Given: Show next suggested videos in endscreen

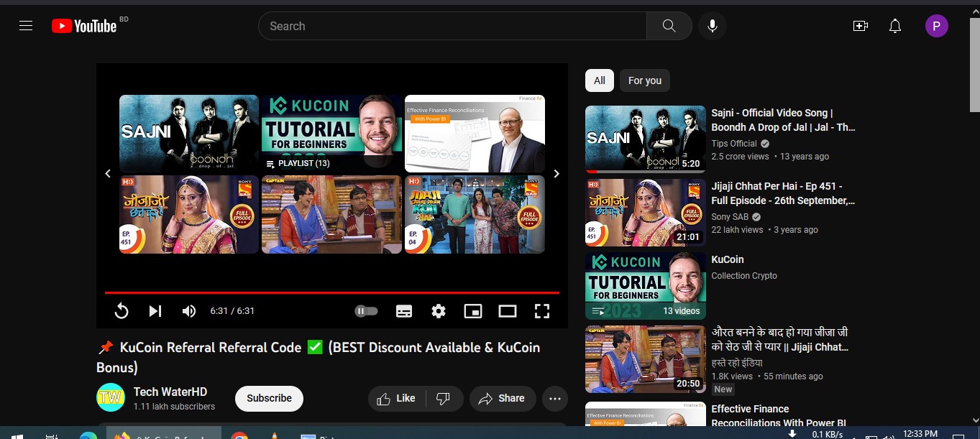Looking at the screenshot, I should point(556,174).
